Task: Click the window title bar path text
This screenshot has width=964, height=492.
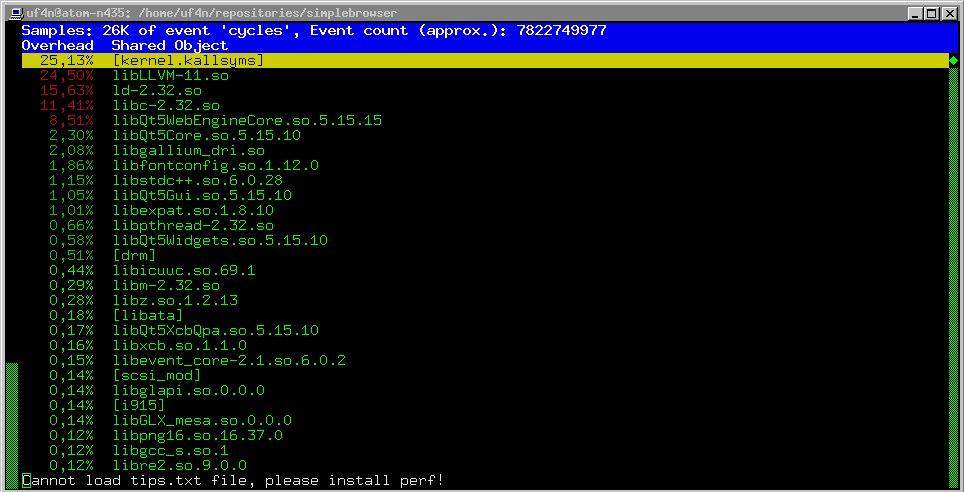Action: tap(210, 13)
